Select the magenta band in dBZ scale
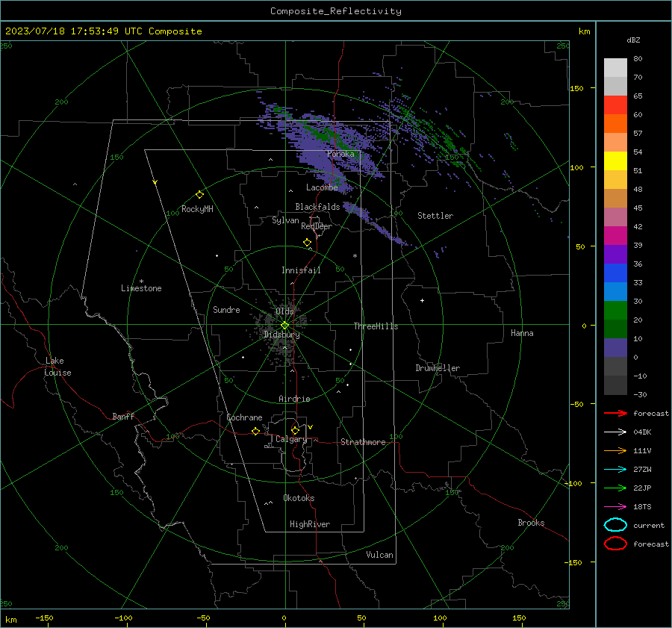Screen dimensions: 672x628 615,235
